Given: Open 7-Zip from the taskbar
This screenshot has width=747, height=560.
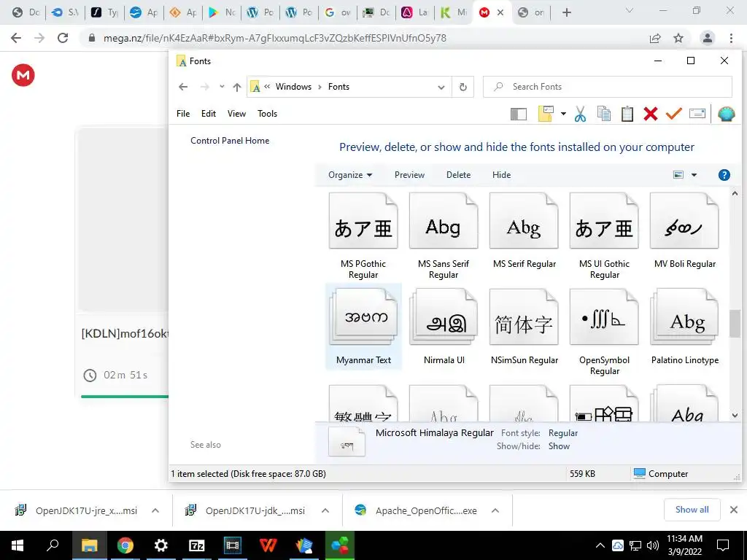Looking at the screenshot, I should point(196,545).
